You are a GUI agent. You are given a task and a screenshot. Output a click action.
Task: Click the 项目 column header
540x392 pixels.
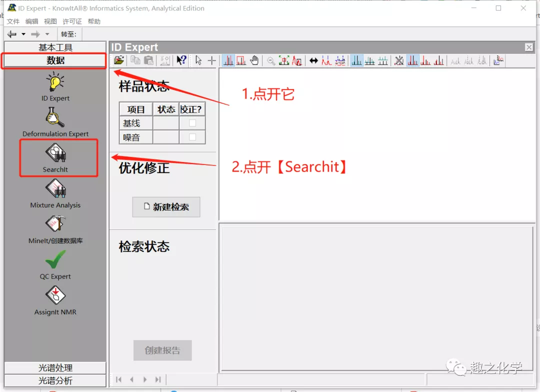136,109
